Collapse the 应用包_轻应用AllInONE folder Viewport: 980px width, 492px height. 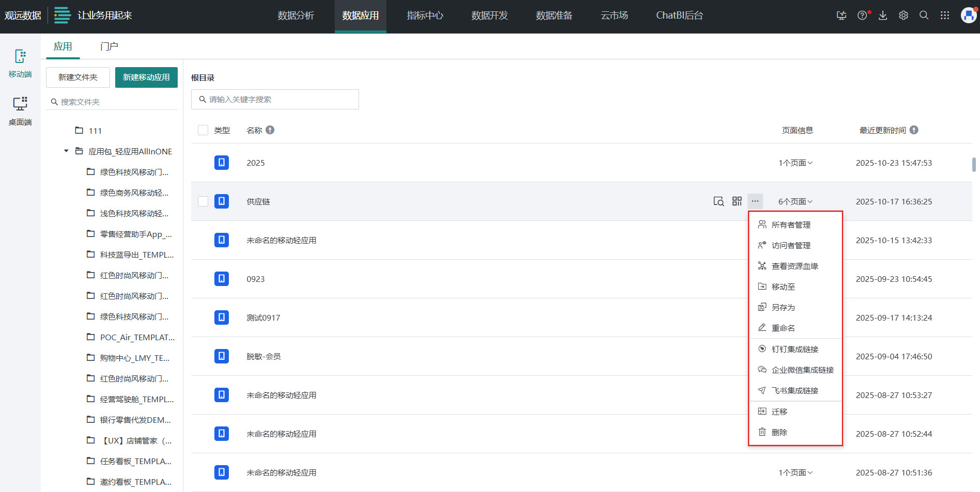pos(66,151)
